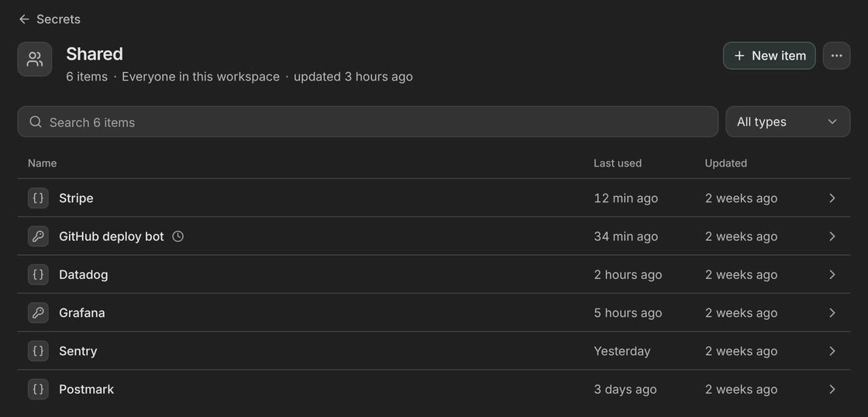Click the search magnifier icon
This screenshot has width=868, height=417.
click(36, 122)
